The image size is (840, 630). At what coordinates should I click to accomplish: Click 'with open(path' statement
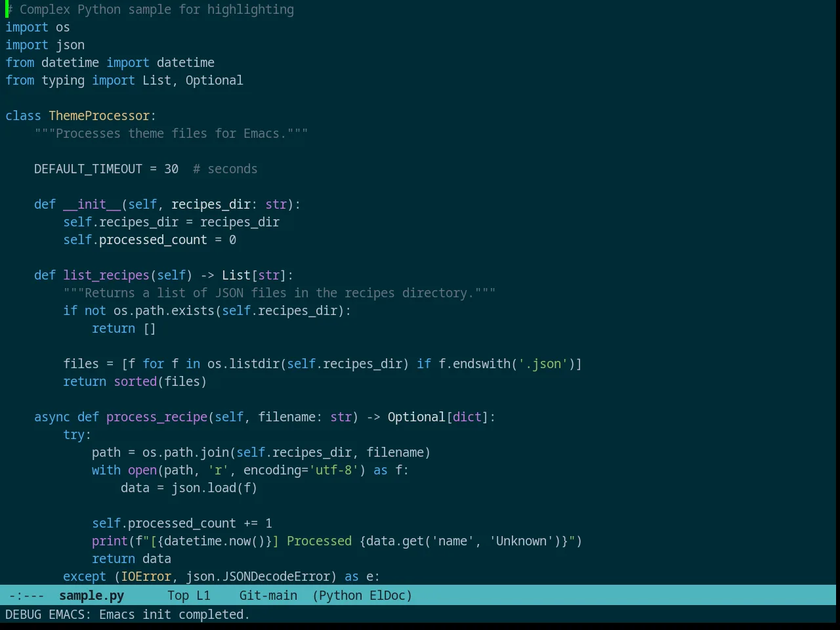pos(142,470)
